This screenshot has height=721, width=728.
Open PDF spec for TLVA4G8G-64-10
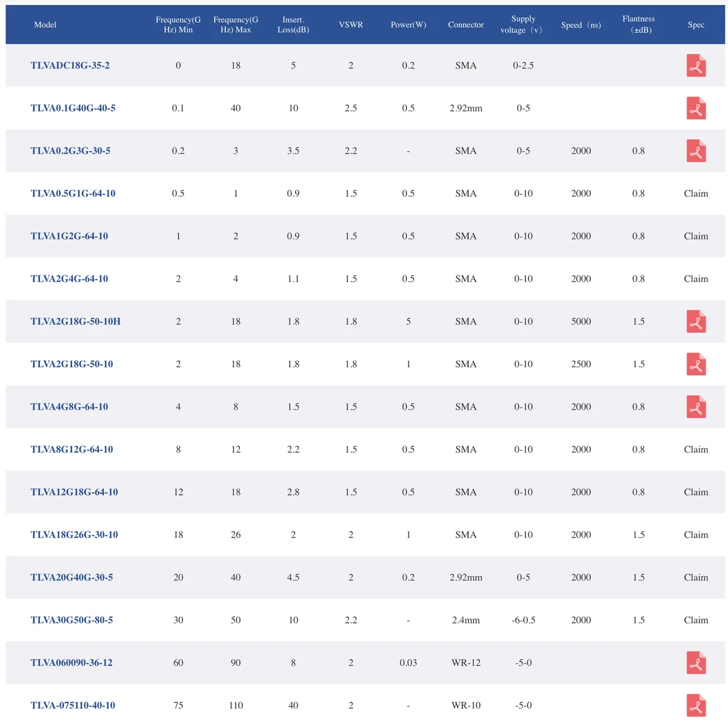pyautogui.click(x=696, y=407)
